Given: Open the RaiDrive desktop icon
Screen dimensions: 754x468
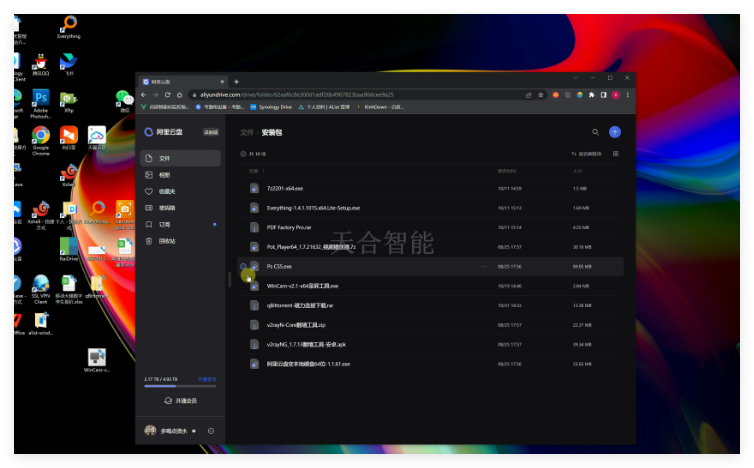Looking at the screenshot, I should (69, 249).
